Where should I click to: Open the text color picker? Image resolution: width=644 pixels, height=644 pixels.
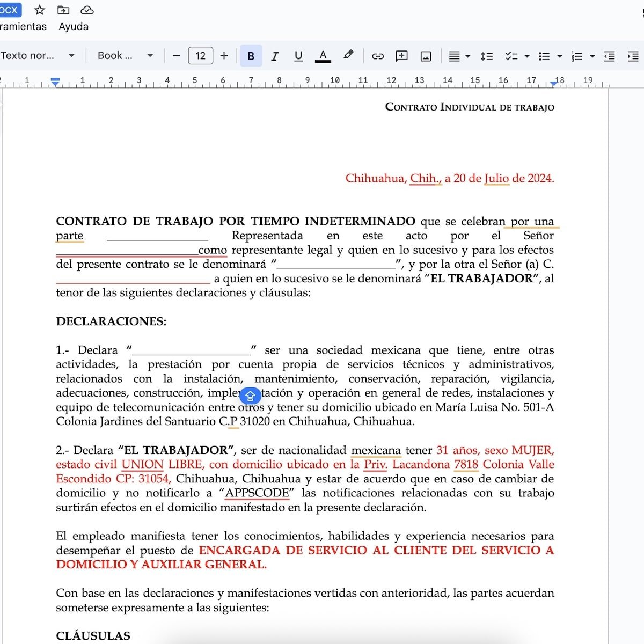(x=323, y=55)
